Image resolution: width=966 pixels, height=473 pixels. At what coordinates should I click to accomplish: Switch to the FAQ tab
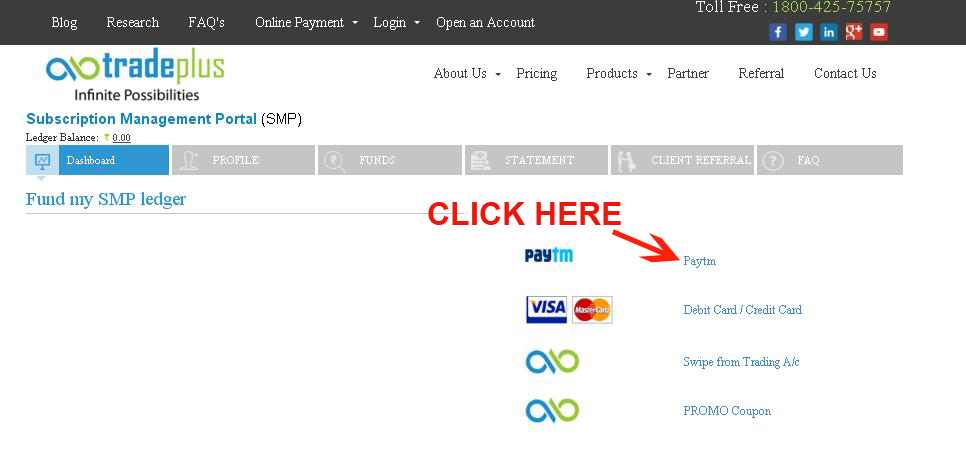click(x=830, y=160)
